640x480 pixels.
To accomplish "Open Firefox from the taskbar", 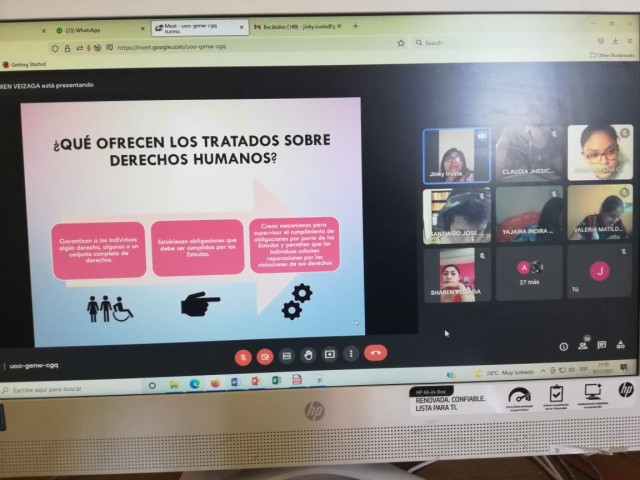I will (215, 383).
